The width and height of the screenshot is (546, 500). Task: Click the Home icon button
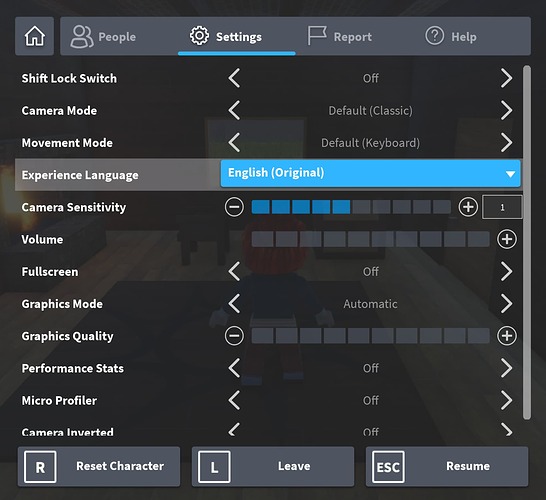point(34,36)
